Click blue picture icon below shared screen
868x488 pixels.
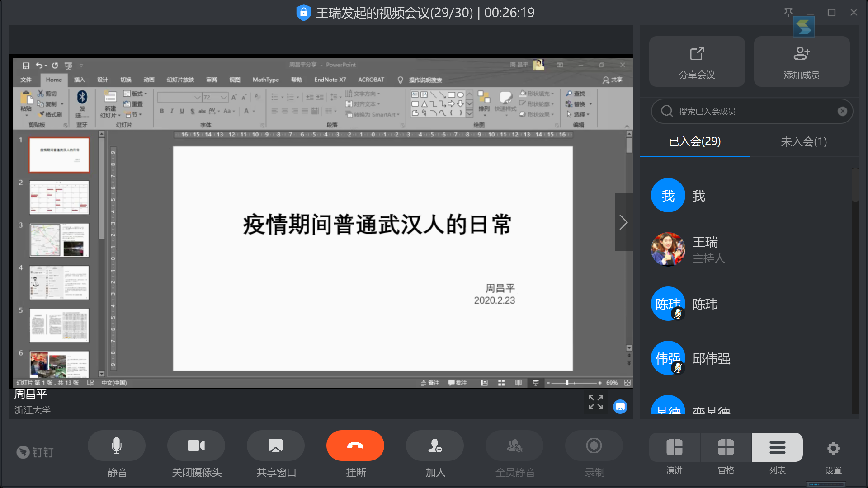pos(620,407)
